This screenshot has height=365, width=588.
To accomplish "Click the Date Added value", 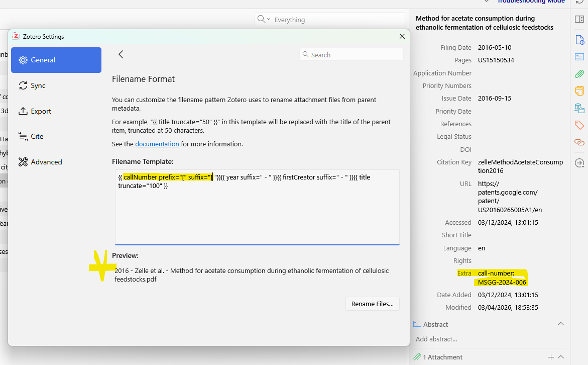I will 508,295.
